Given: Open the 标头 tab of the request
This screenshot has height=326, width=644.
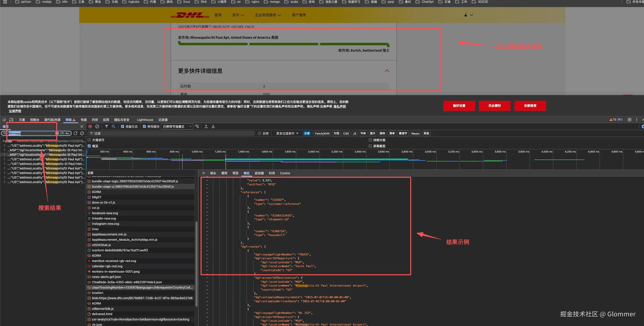Looking at the screenshot, I should [213, 173].
